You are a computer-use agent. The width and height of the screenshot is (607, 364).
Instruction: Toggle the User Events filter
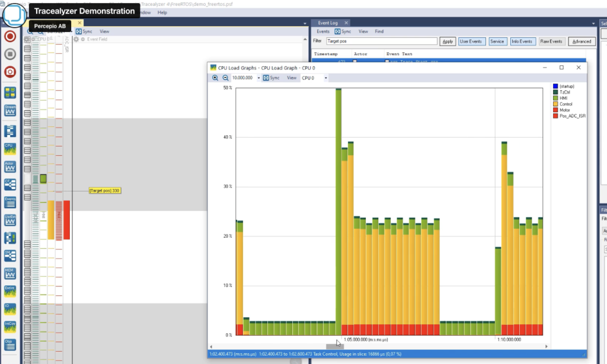471,41
